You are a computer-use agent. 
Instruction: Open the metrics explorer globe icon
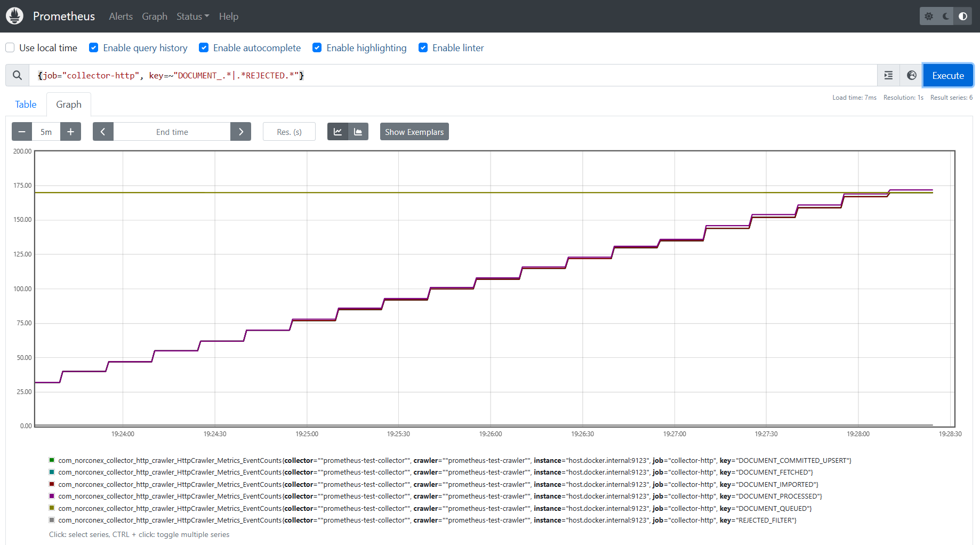click(x=911, y=75)
